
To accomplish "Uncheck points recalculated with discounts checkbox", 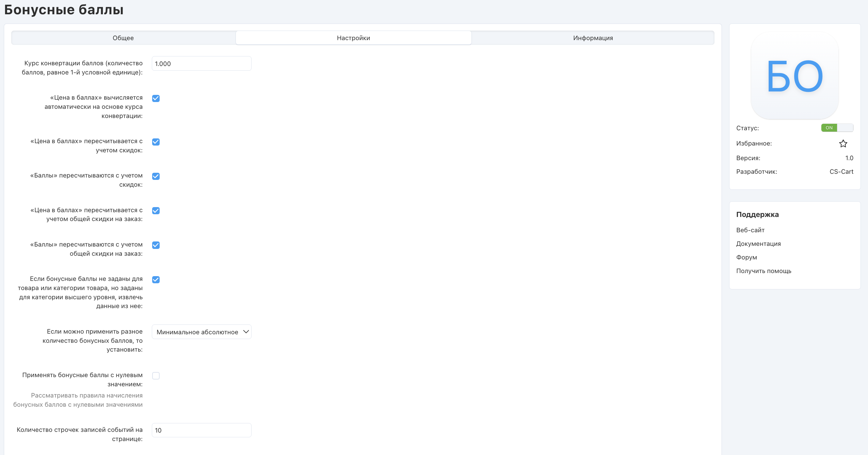I will tap(156, 176).
